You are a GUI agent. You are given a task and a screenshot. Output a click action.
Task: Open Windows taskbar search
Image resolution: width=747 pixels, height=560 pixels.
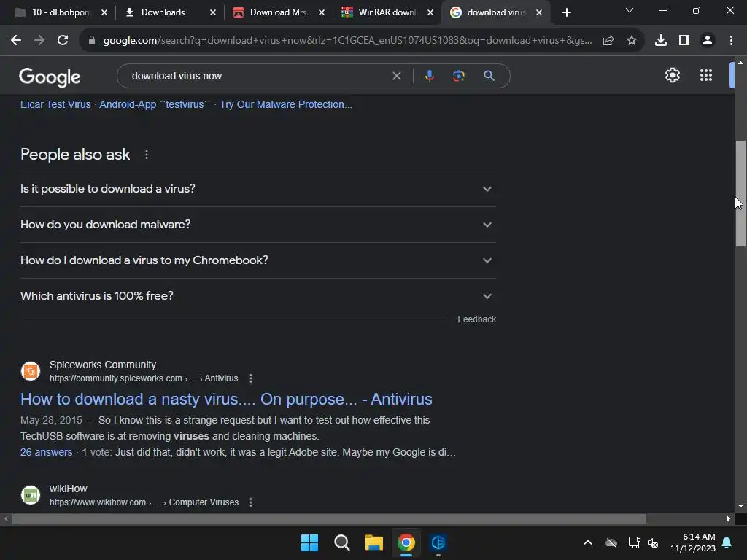click(x=341, y=542)
